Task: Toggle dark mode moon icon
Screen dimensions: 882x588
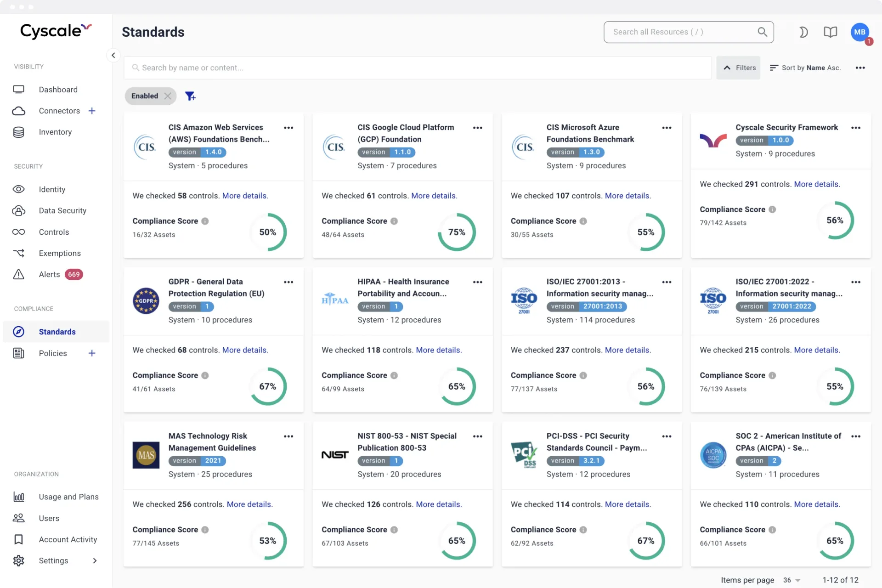Action: [803, 32]
